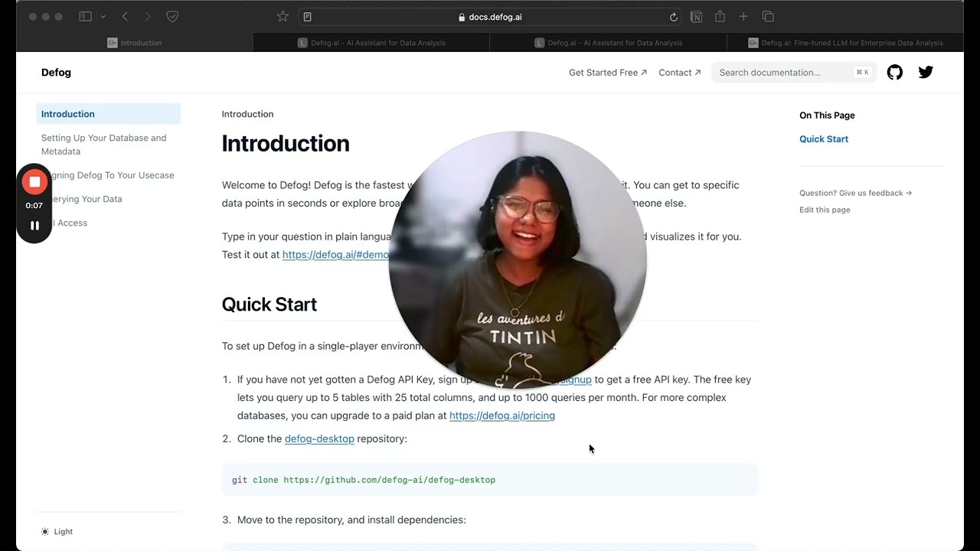The image size is (980, 551).
Task: Click Question? Give us feedback link
Action: [855, 193]
